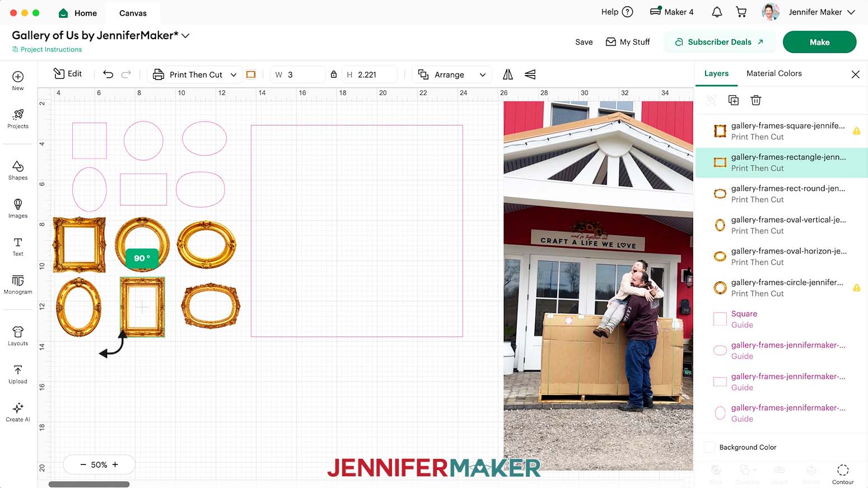Open My Stuff
Image resolution: width=868 pixels, height=488 pixels.
pyautogui.click(x=628, y=42)
